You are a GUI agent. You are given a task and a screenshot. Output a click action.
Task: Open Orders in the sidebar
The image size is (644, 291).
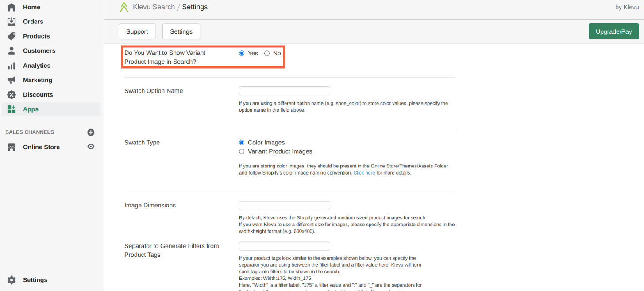[33, 21]
